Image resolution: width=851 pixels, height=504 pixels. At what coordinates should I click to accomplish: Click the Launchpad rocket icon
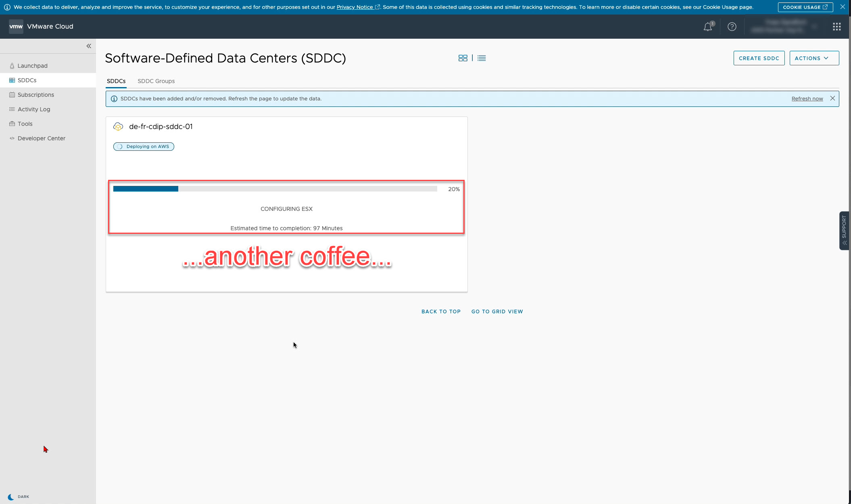coord(12,66)
